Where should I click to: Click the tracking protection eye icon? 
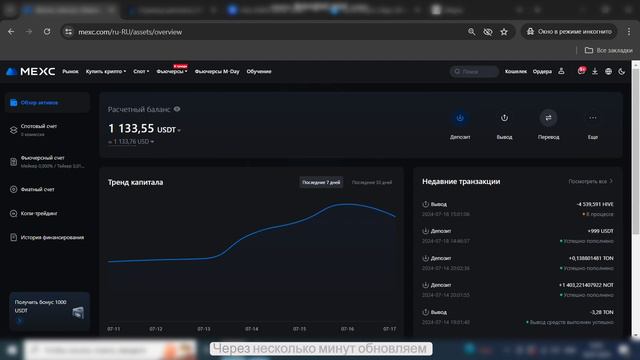[x=488, y=31]
